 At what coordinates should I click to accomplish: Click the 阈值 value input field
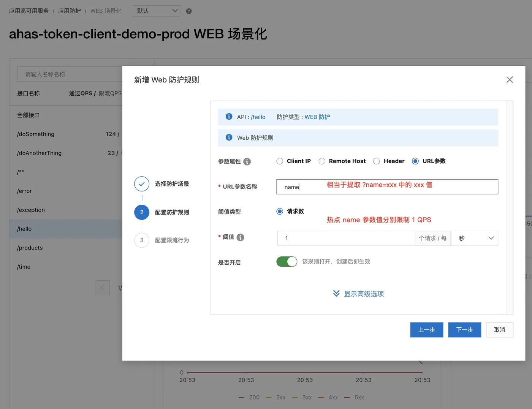[x=346, y=238]
